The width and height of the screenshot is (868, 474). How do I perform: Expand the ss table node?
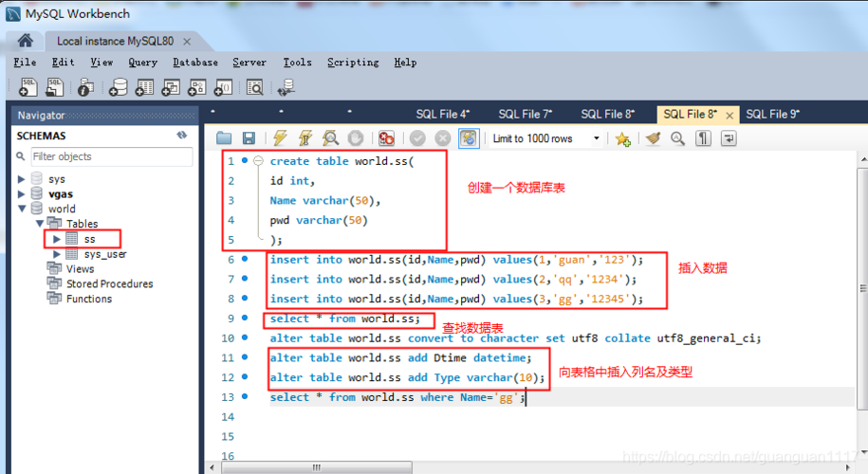pyautogui.click(x=57, y=239)
